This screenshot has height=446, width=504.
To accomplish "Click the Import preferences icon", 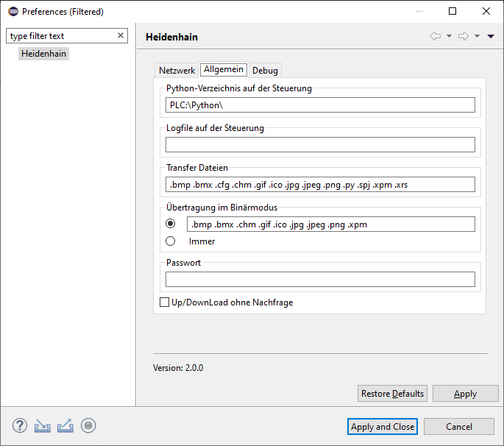I will tap(43, 426).
